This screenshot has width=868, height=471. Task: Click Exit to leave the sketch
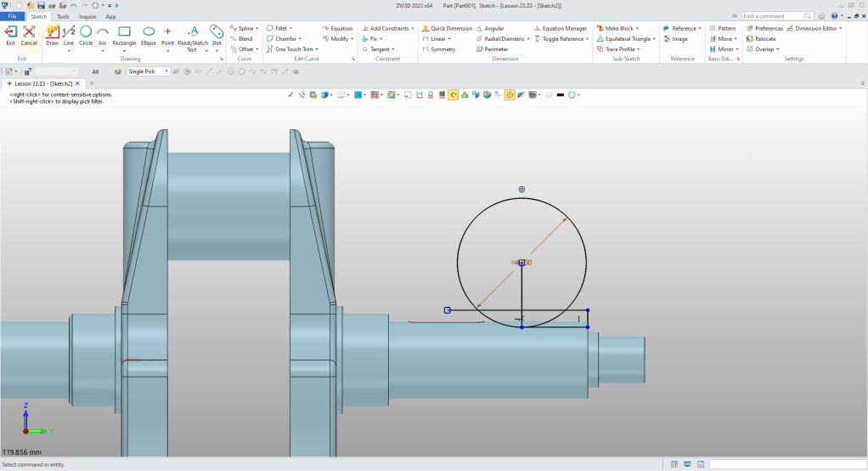10,35
